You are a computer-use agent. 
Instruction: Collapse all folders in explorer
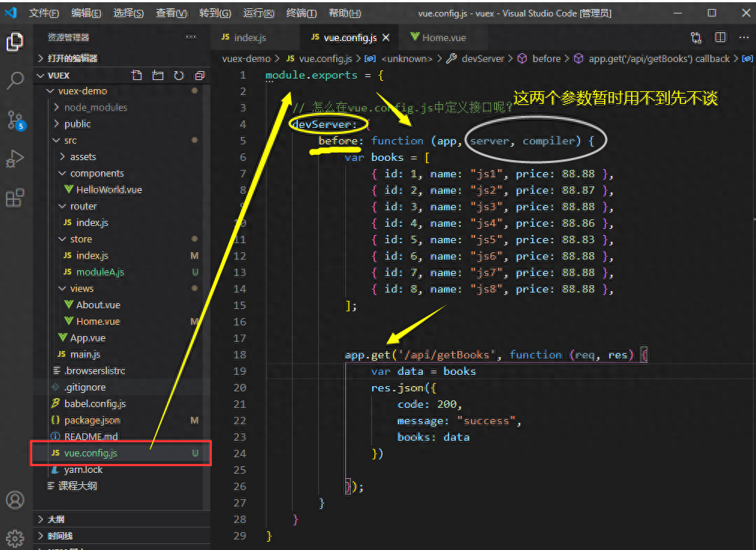click(200, 75)
